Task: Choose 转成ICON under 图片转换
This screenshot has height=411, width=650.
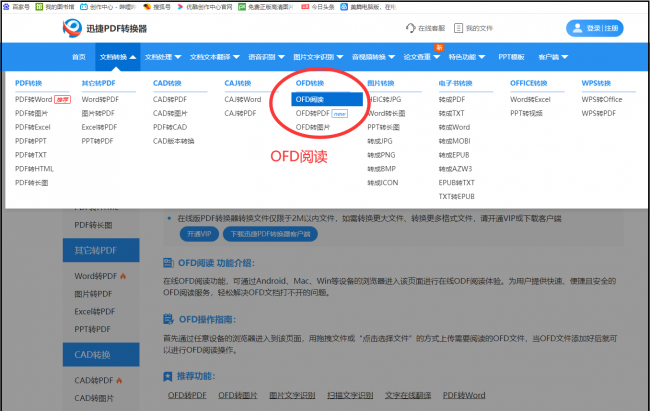Action: click(x=383, y=183)
